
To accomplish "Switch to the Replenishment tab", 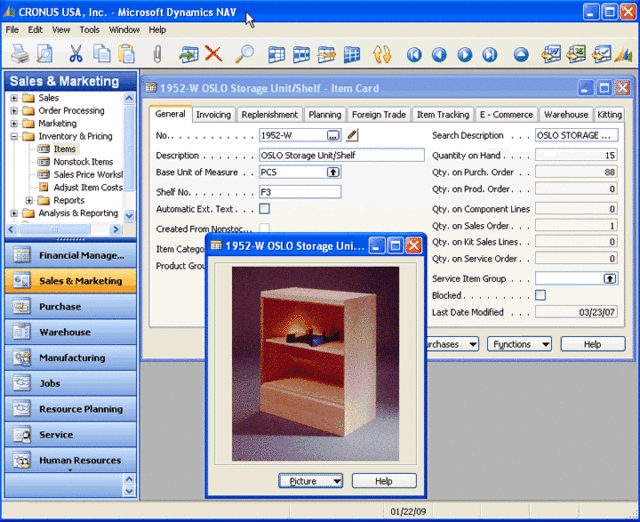I will tap(269, 115).
